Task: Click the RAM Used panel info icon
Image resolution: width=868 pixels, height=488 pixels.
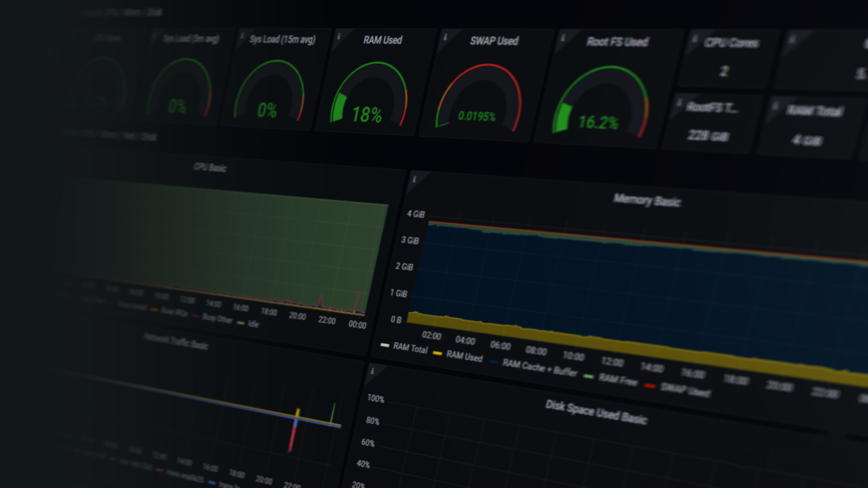Action: pos(339,36)
